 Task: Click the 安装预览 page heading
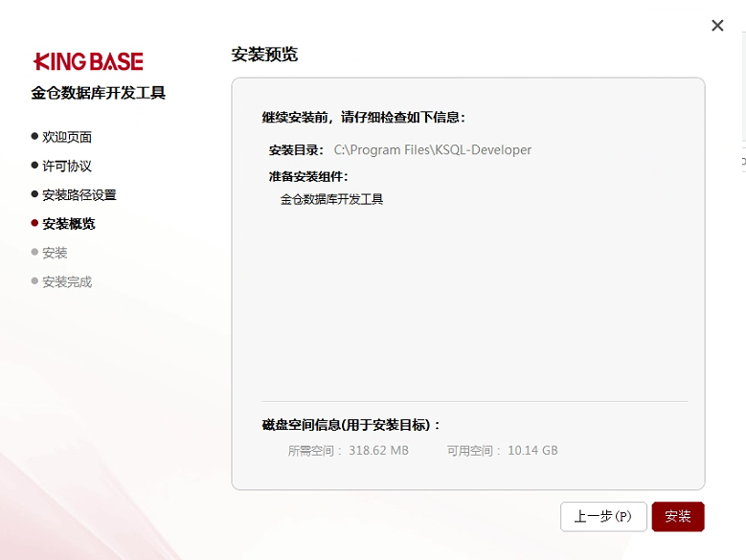click(x=264, y=55)
